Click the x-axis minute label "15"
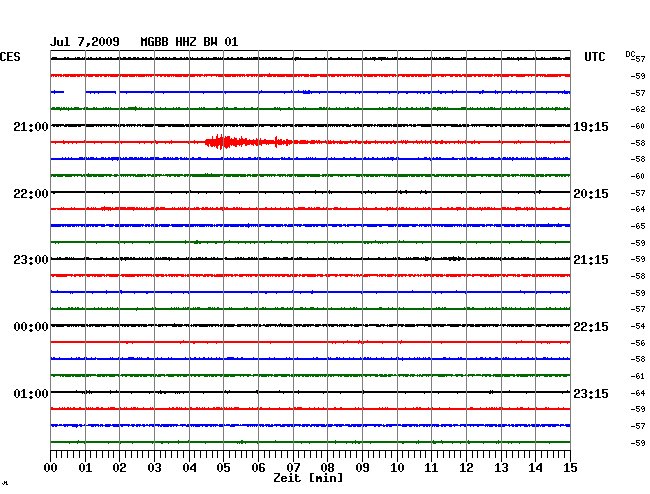 [x=570, y=468]
